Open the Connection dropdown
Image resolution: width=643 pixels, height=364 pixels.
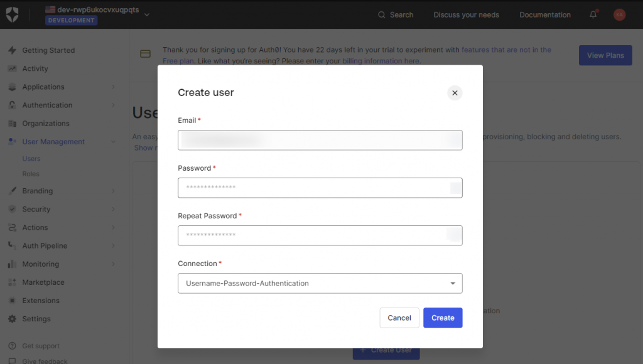click(451, 283)
